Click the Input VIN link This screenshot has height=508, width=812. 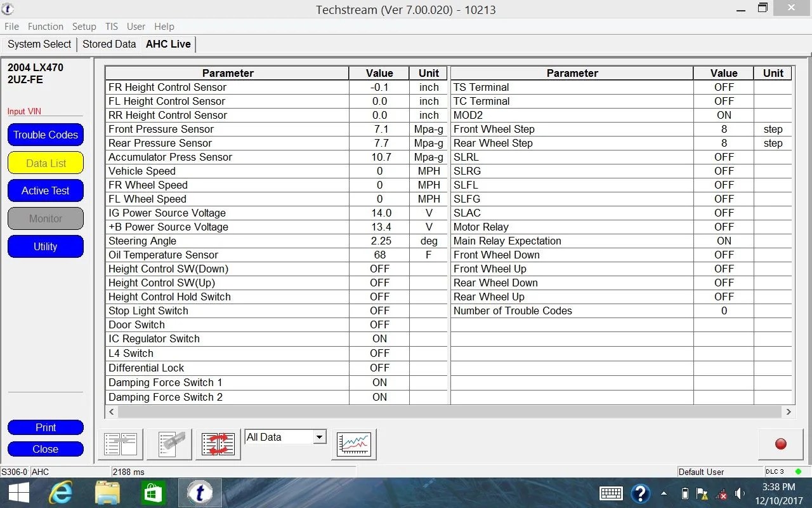(24, 111)
